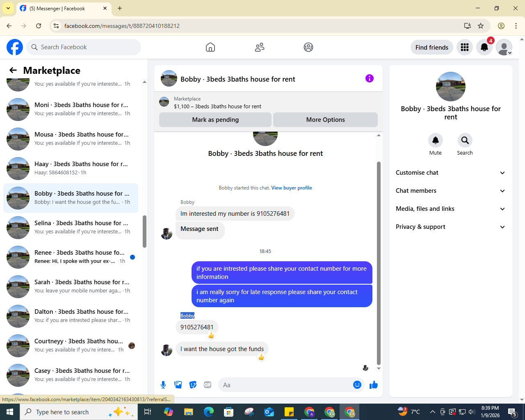Open the apps menu grid icon
525x420 pixels.
[x=465, y=47]
